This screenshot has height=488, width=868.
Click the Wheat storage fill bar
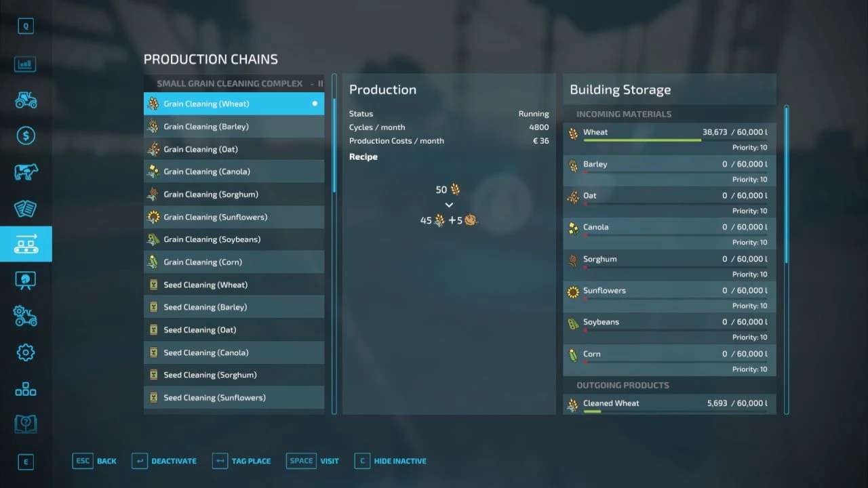(x=642, y=140)
